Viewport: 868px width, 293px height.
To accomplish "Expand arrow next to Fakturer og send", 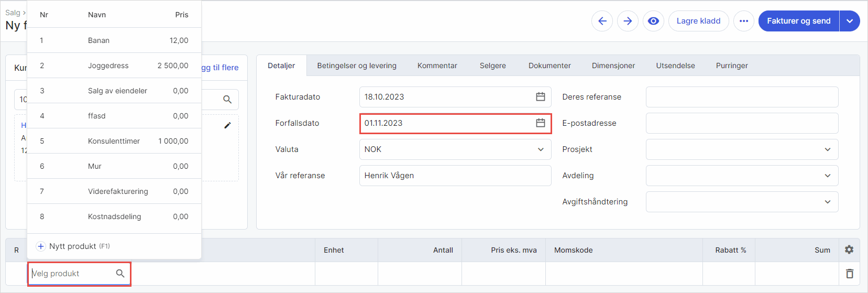I will (850, 21).
